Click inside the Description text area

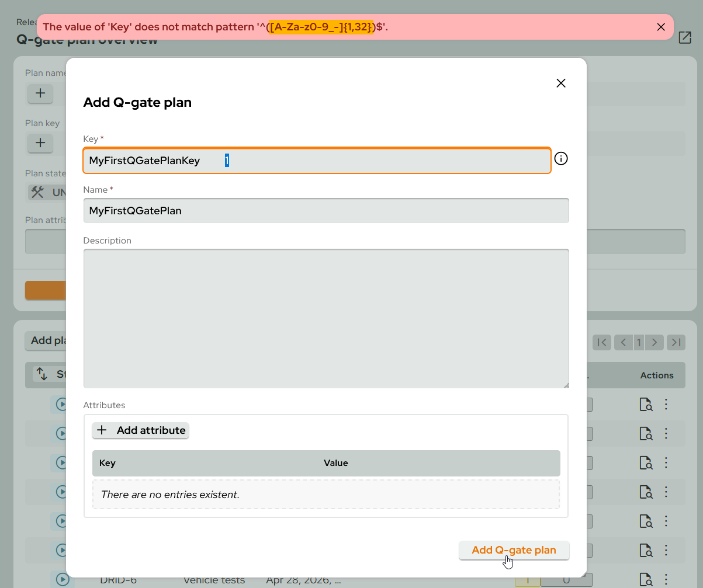point(326,318)
